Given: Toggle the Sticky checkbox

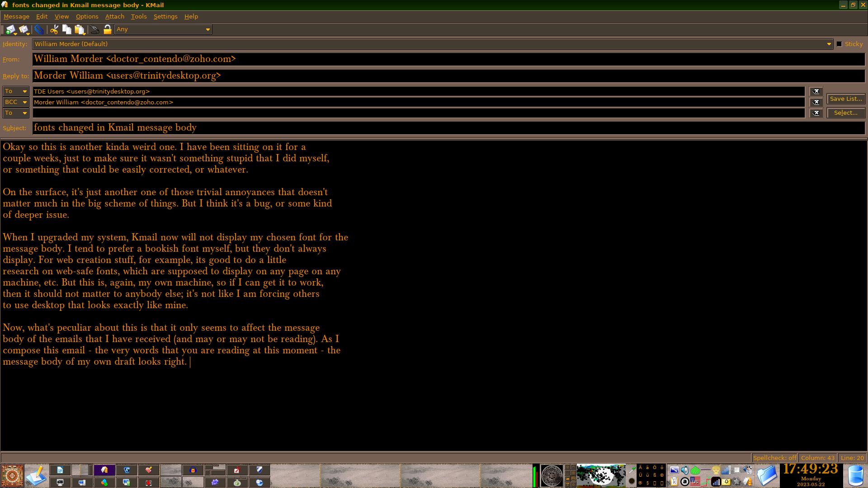Looking at the screenshot, I should point(840,44).
